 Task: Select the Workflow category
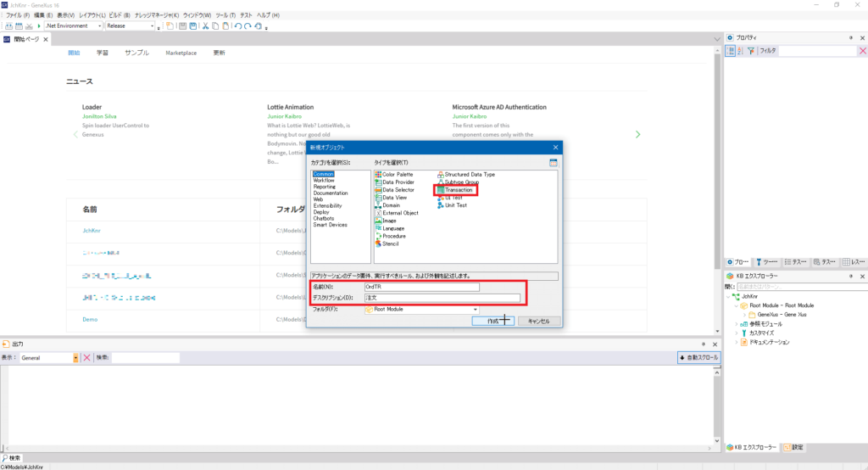(x=323, y=181)
